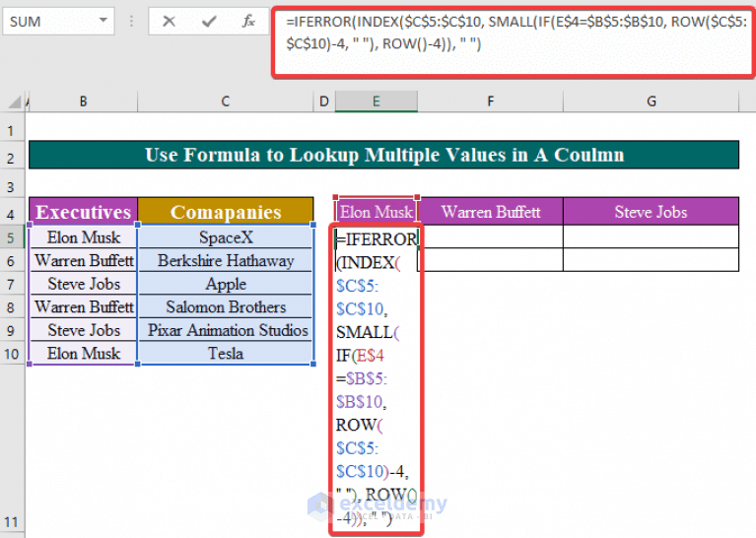Select empty cell G5 under Steve Jobs
This screenshot has width=756, height=538.
tap(651, 236)
